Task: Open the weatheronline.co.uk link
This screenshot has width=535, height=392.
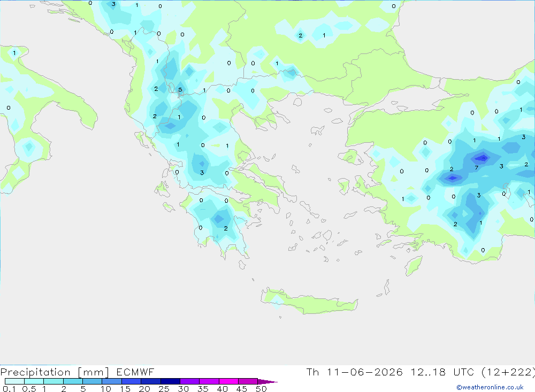Action: [x=490, y=387]
